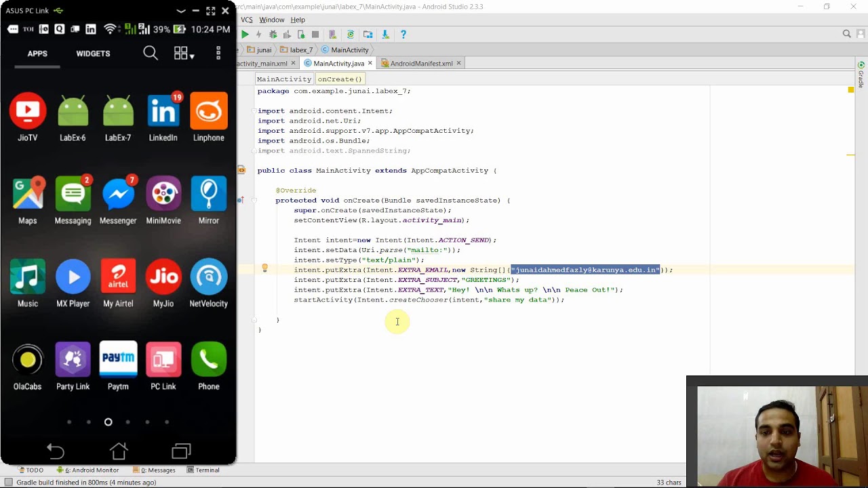Image resolution: width=868 pixels, height=488 pixels.
Task: Expand the ASUS PC Link chevron menu
Action: [180, 11]
